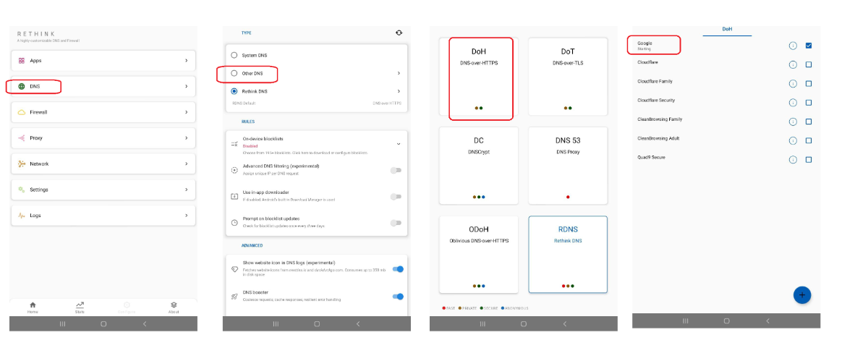Switch to the DoH tab
Screen dimensions: 868x356
pyautogui.click(x=727, y=29)
